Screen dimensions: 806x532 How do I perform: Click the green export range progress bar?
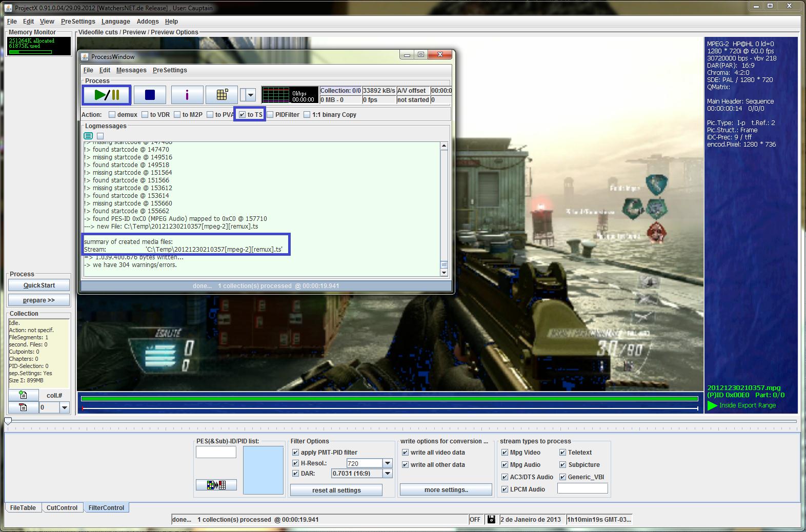(389, 398)
